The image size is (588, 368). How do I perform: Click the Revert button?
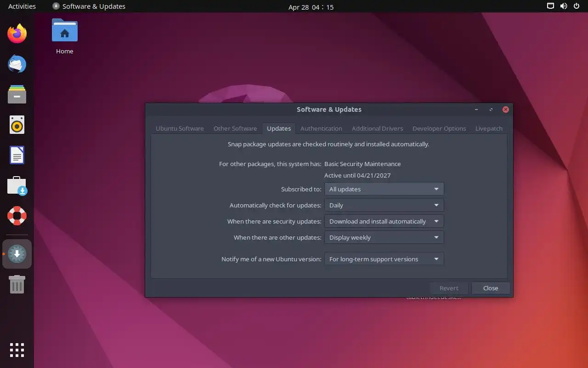(x=449, y=288)
